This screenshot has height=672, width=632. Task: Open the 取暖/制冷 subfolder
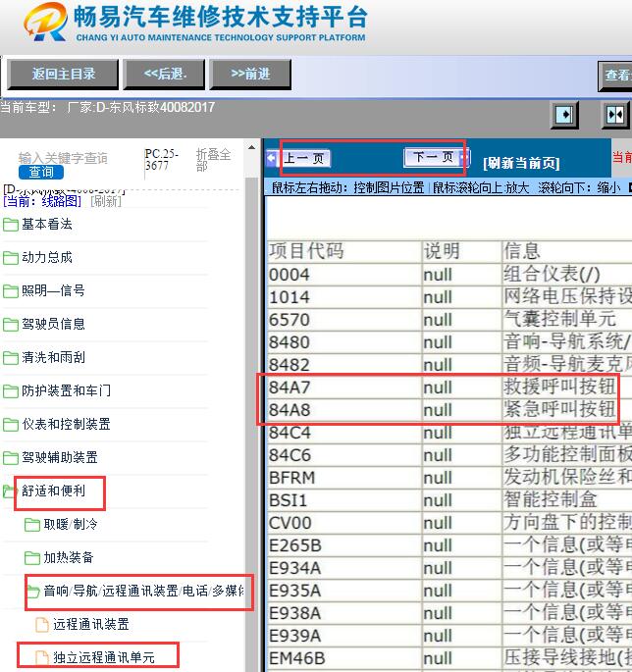[61, 524]
